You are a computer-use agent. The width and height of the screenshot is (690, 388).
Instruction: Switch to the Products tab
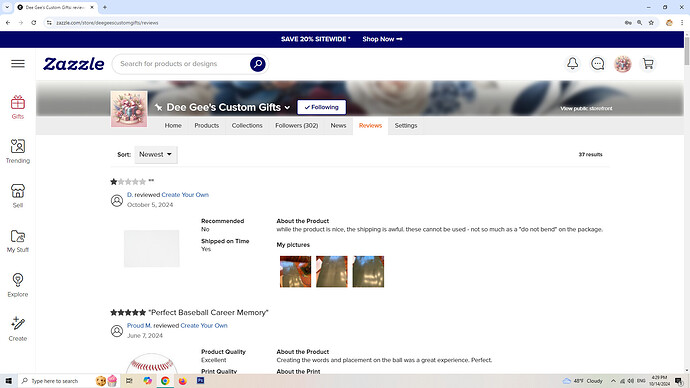point(207,125)
